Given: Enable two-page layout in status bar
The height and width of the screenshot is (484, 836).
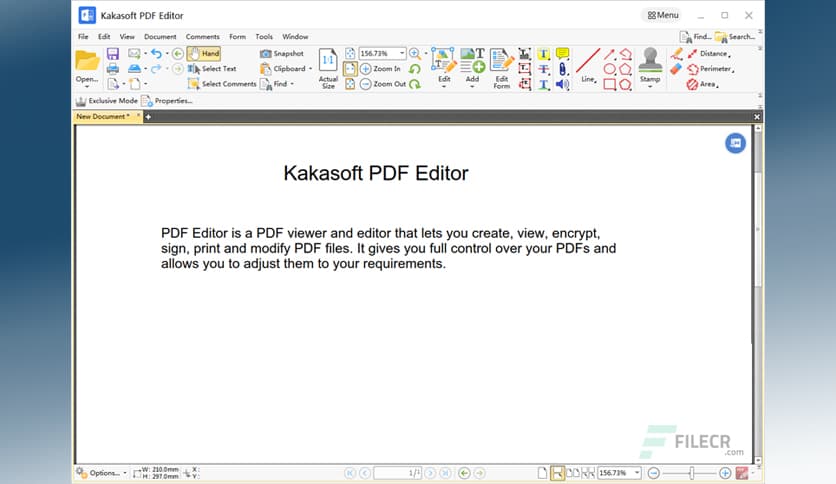Looking at the screenshot, I should pyautogui.click(x=573, y=473).
